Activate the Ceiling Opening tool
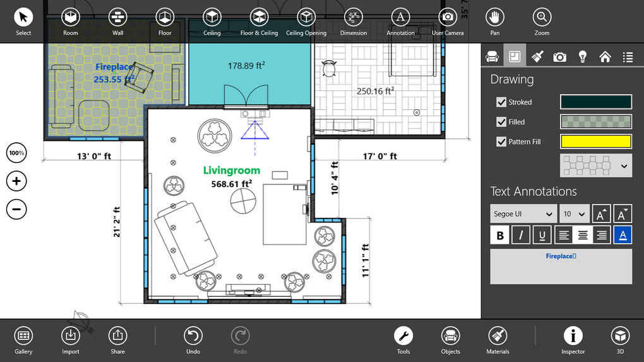644x362 pixels. pyautogui.click(x=306, y=21)
